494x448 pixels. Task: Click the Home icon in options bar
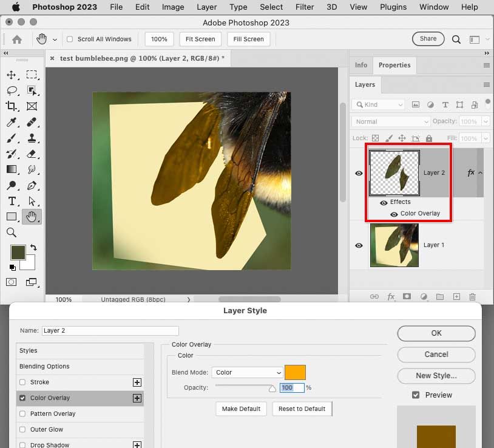17,39
